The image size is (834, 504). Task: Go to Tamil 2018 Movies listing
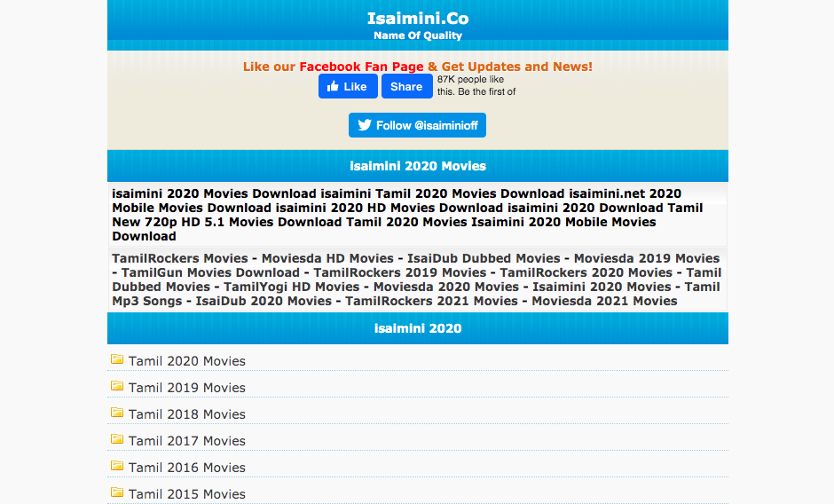click(186, 414)
